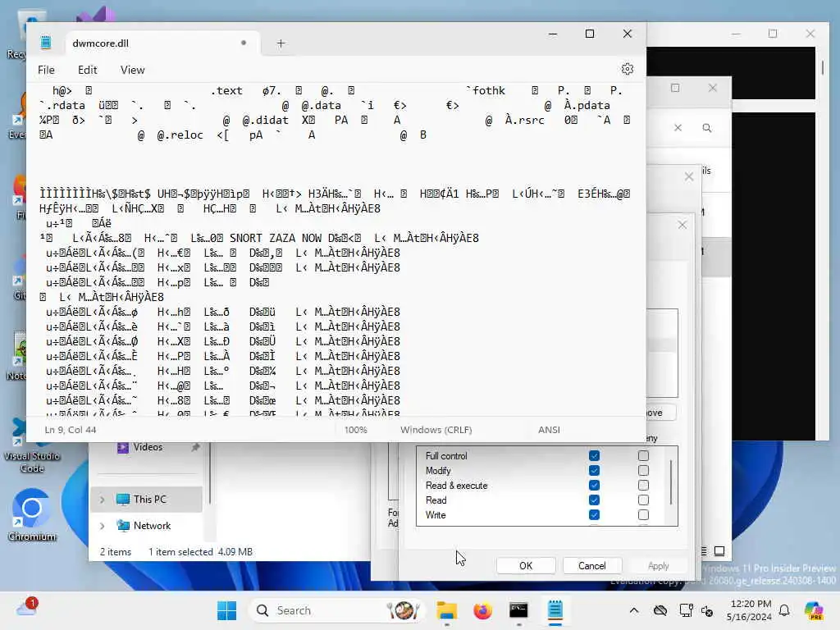
Task: Open the notification bell
Action: pyautogui.click(x=784, y=610)
